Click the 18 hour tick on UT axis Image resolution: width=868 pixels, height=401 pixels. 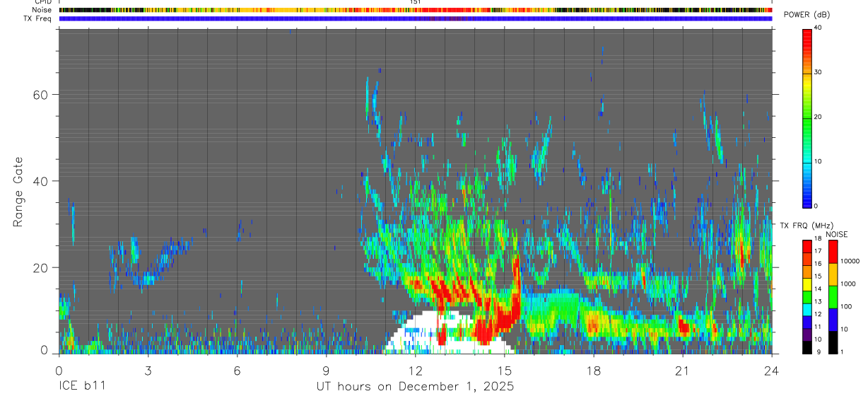(x=593, y=370)
